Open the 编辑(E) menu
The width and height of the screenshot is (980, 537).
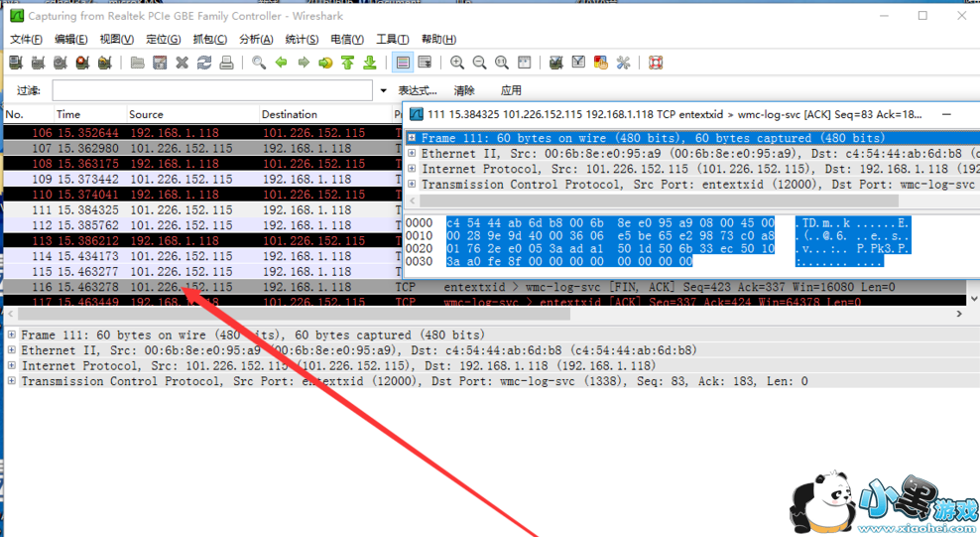click(71, 40)
